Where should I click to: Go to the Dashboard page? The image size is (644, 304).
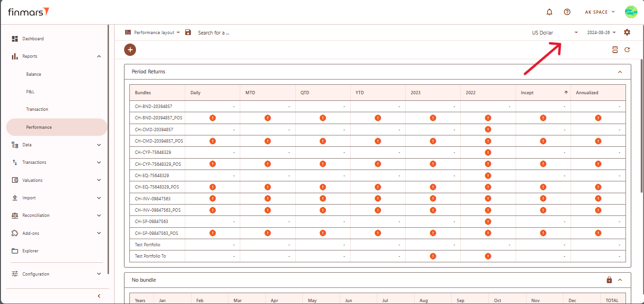pos(33,39)
